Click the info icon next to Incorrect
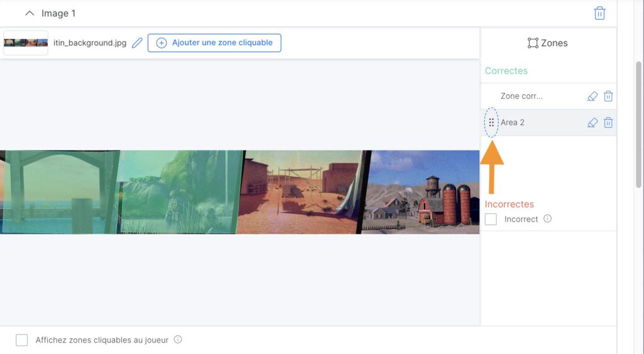 547,219
